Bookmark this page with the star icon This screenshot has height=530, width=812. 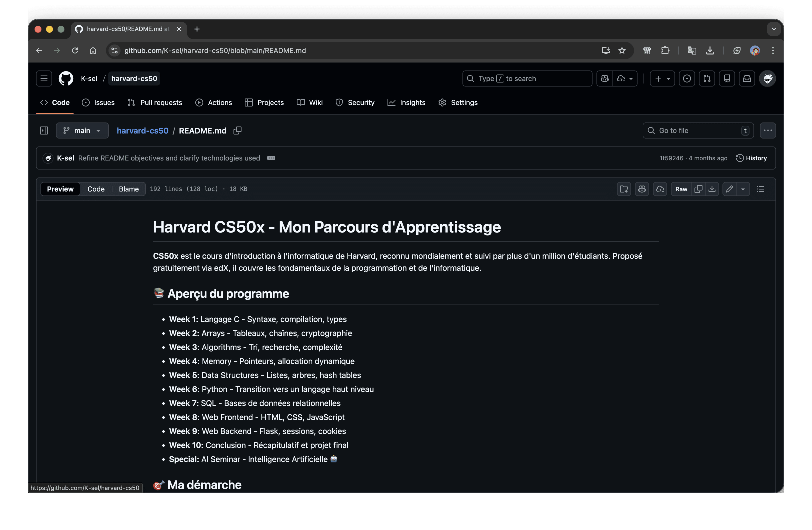point(622,50)
